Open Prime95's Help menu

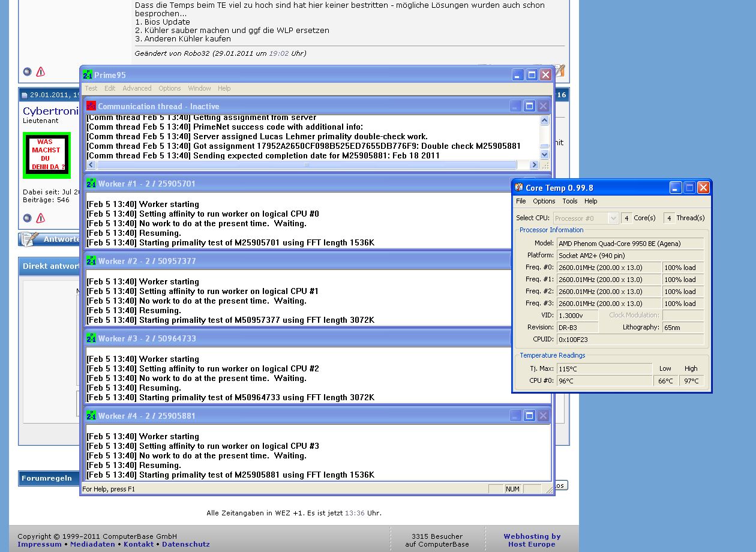point(224,88)
